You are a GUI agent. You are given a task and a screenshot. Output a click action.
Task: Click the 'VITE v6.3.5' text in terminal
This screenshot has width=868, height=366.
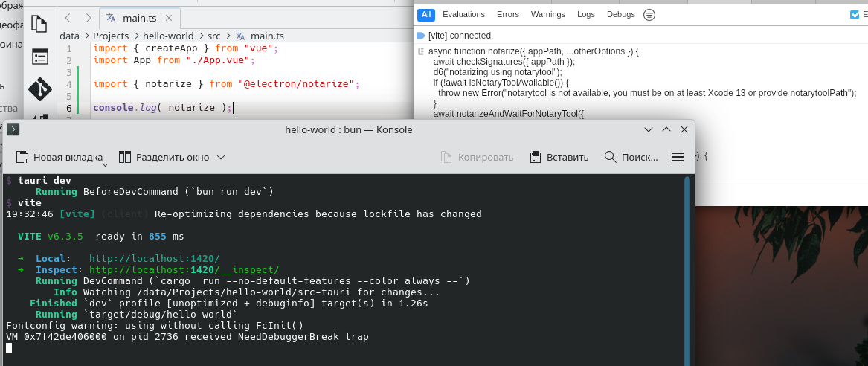click(x=51, y=237)
